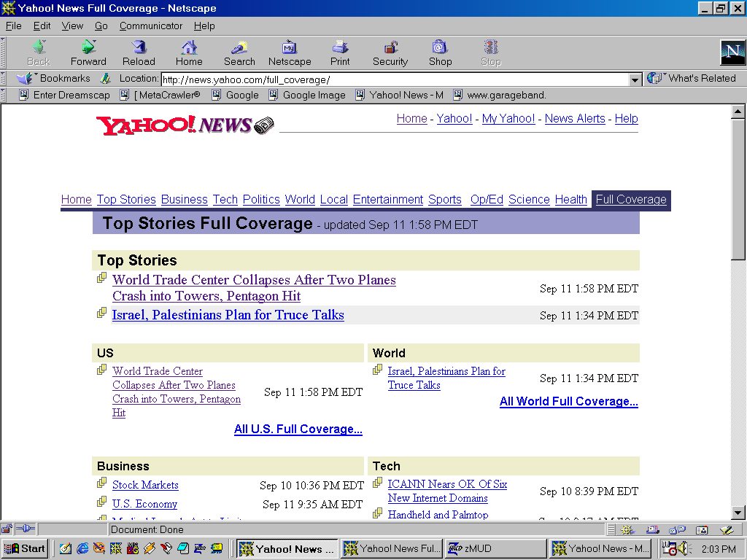Collapse the Personal toolbar grip handle
Screen dimensions: 747x560
(x=3, y=96)
